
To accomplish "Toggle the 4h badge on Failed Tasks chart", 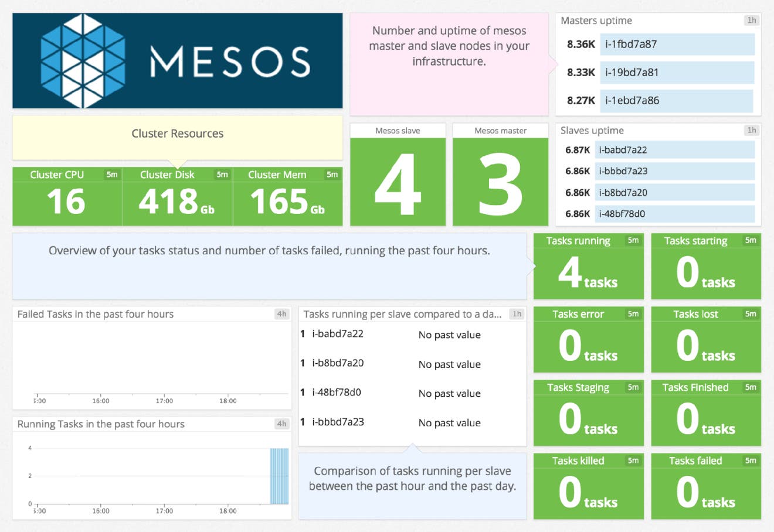I will click(x=281, y=314).
